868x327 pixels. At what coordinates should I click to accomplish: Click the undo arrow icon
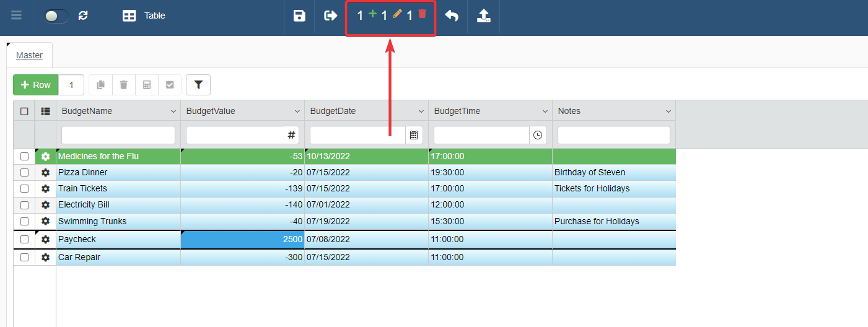point(452,16)
